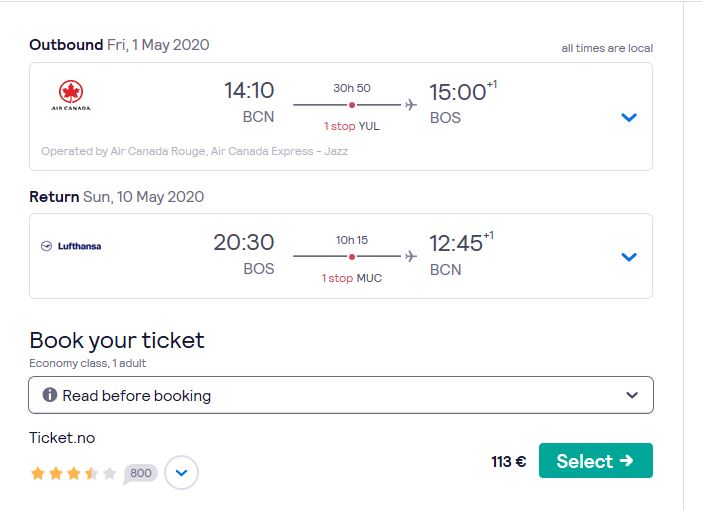Click the return stopover dot on the route line
702x510 pixels.
point(352,257)
